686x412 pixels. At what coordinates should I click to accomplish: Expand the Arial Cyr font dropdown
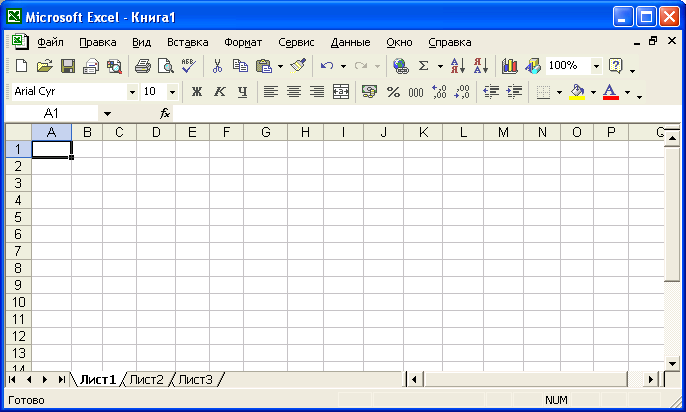pyautogui.click(x=132, y=92)
